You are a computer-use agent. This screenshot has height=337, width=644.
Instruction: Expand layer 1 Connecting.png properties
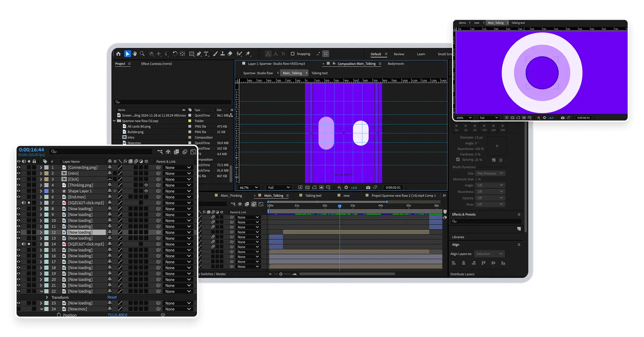pos(41,168)
